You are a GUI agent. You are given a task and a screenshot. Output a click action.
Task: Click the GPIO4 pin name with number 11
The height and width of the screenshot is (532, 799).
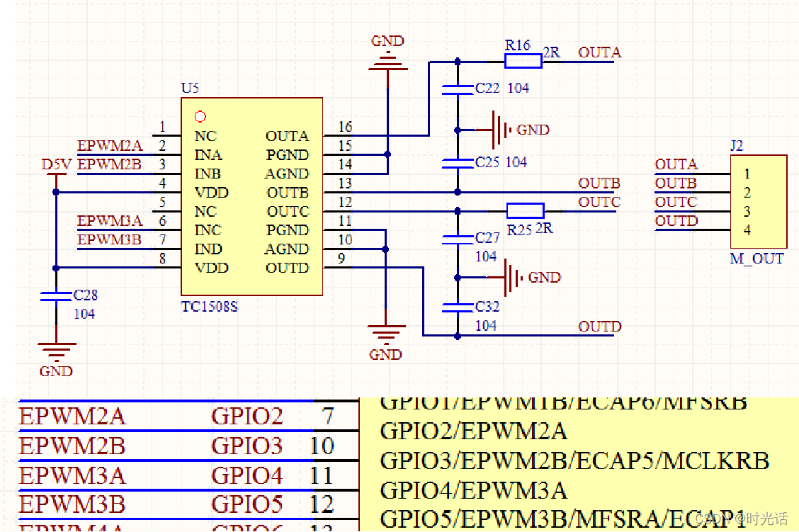[x=247, y=475]
